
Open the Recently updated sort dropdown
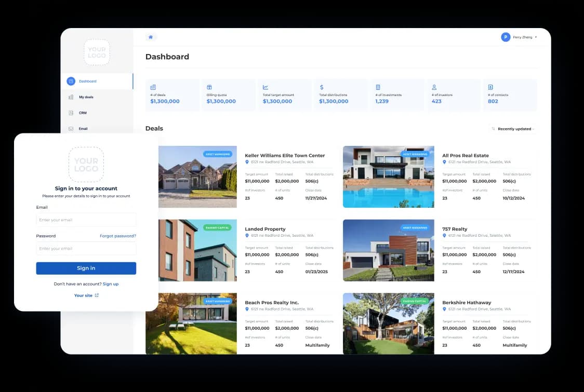click(515, 129)
